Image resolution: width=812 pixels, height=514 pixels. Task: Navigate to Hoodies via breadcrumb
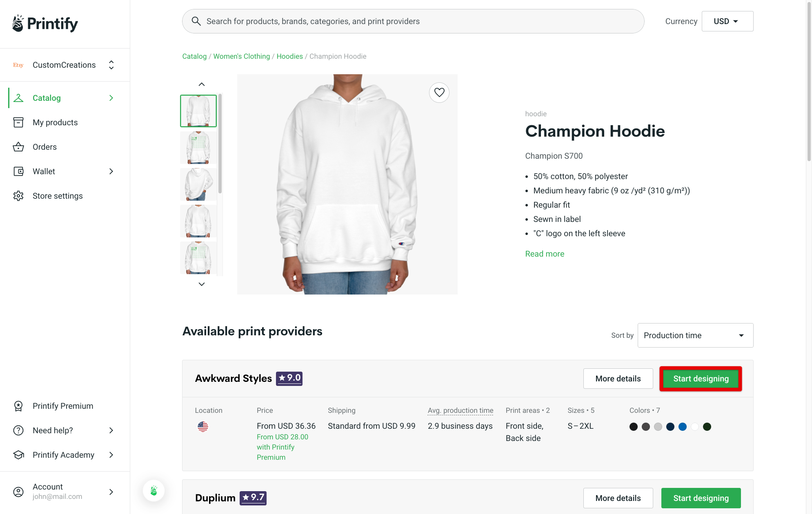[x=289, y=56]
